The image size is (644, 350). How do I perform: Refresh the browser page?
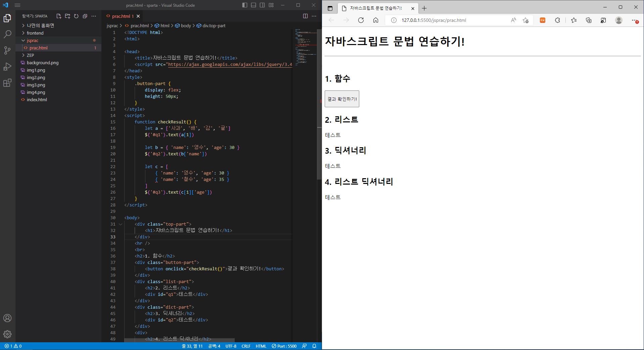point(361,20)
